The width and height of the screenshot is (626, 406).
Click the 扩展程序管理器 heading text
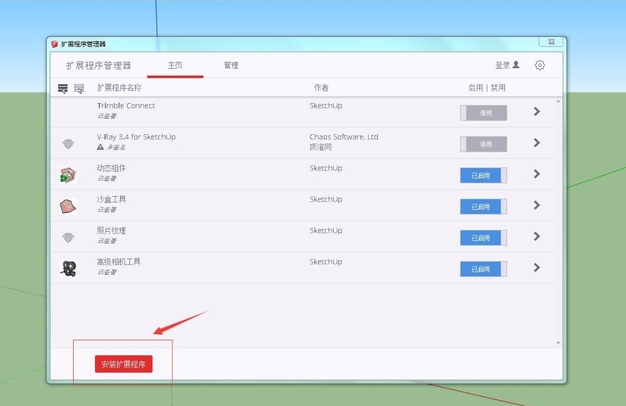click(x=98, y=65)
